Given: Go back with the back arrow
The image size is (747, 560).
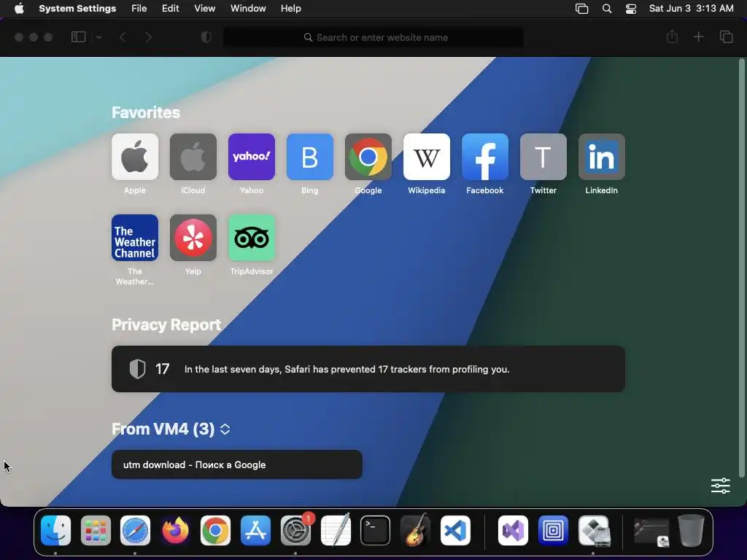Looking at the screenshot, I should click(123, 37).
